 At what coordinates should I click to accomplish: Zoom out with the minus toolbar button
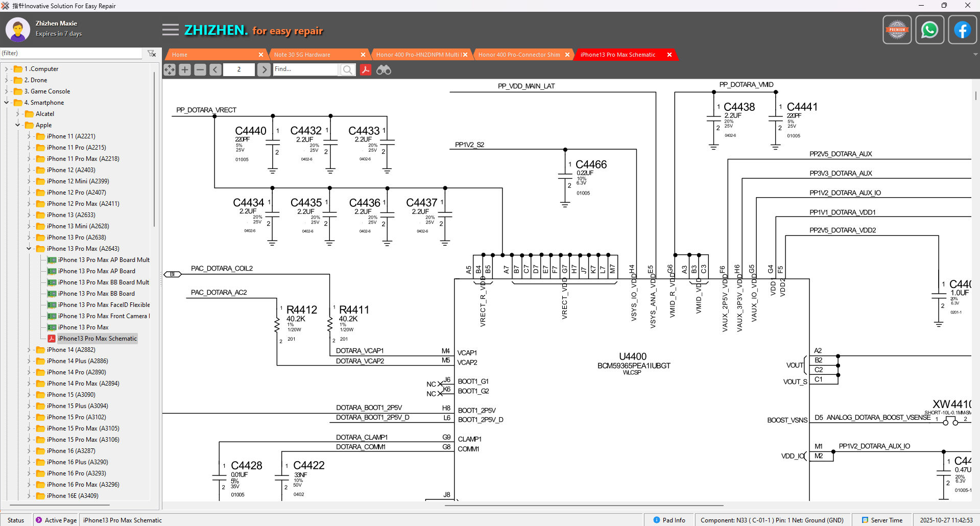pyautogui.click(x=200, y=69)
